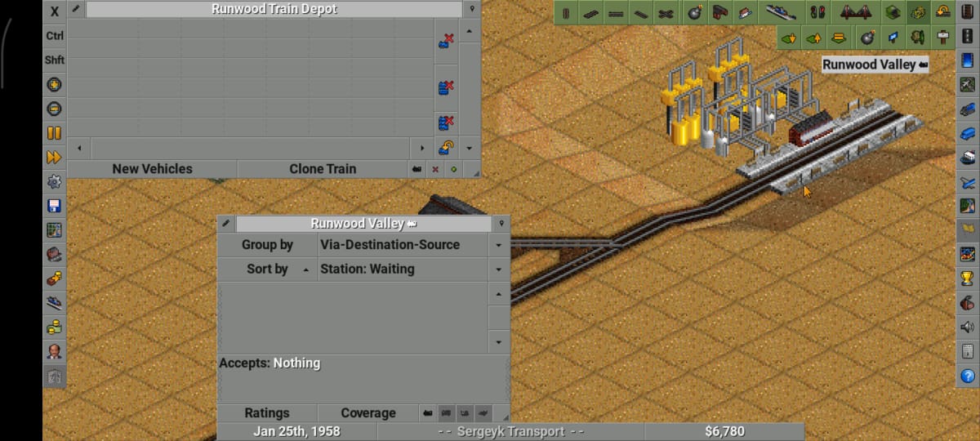Click the Sort by button

click(x=267, y=269)
